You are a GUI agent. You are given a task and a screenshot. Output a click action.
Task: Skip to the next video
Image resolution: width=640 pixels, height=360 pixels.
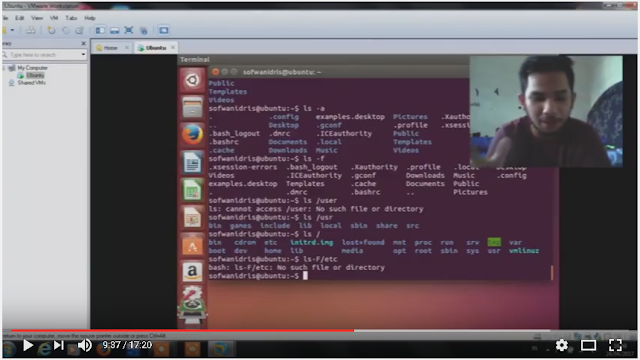[59, 345]
